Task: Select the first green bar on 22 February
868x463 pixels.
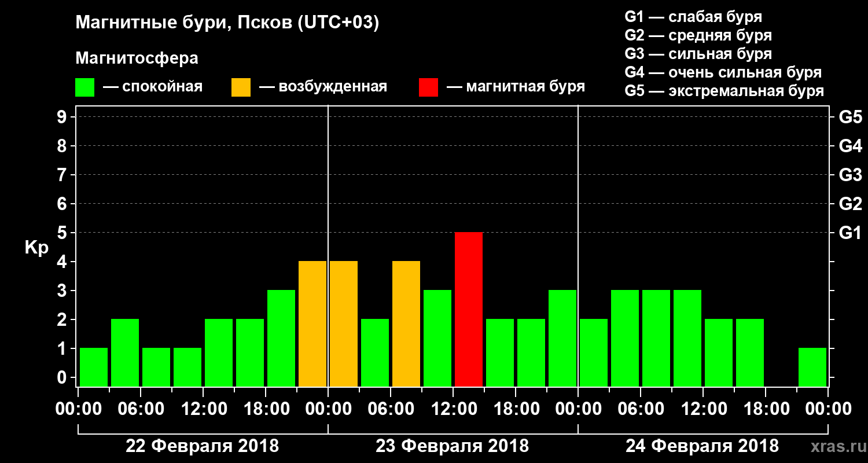Action: [94, 367]
